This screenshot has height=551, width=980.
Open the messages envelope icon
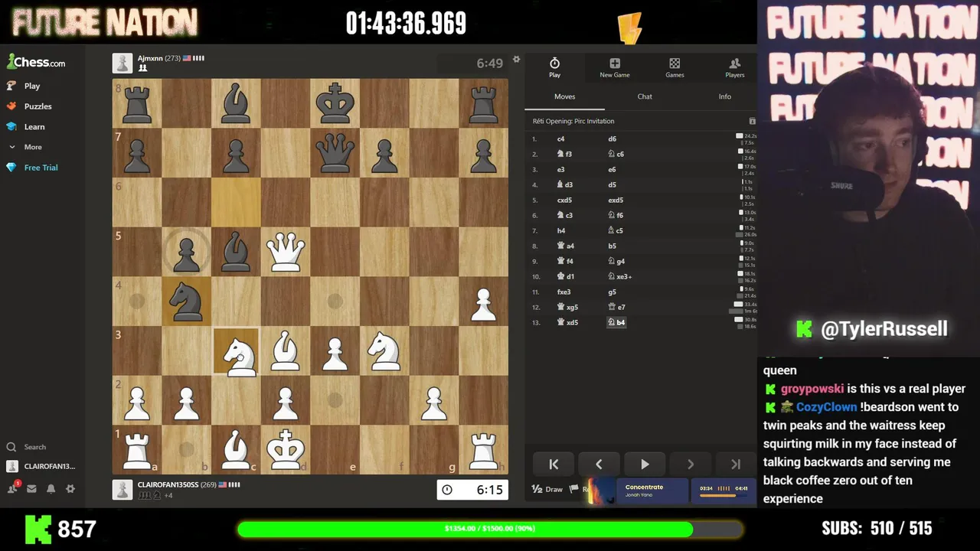[x=31, y=488]
